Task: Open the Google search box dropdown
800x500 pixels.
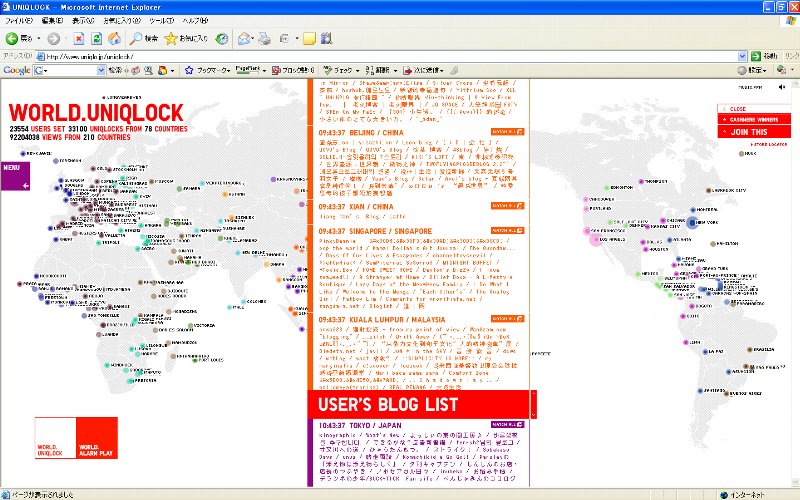Action: (101, 70)
